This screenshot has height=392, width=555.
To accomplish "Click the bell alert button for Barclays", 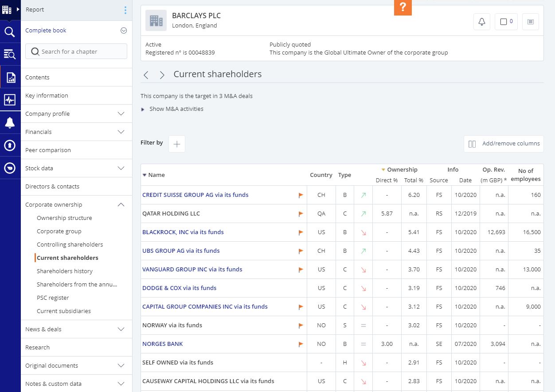I will point(481,22).
